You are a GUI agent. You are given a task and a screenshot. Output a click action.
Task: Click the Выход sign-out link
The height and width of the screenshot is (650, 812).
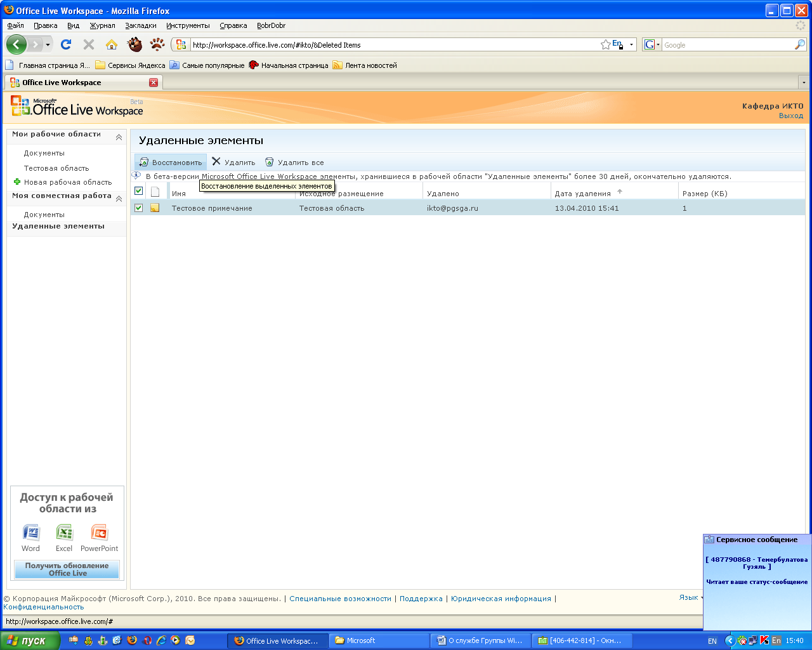[791, 116]
